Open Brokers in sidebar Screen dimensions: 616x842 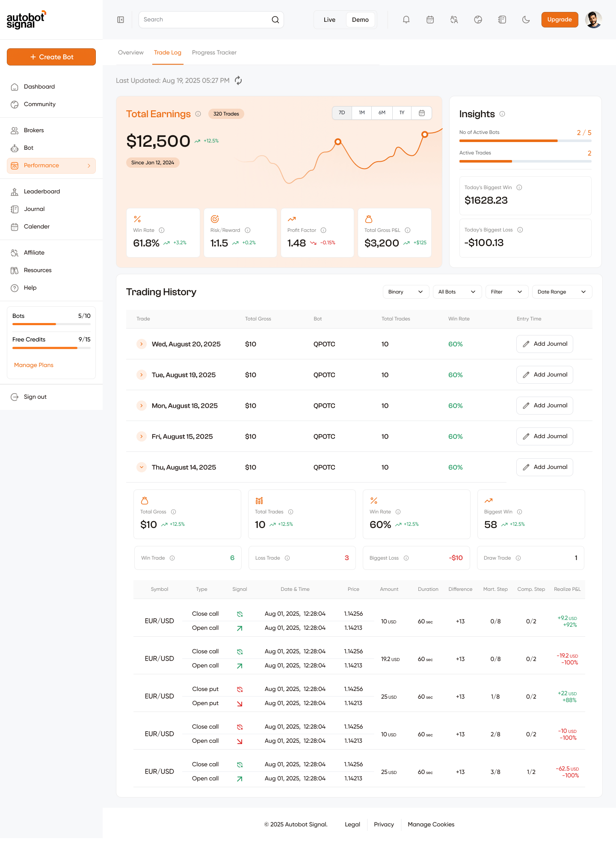51,130
